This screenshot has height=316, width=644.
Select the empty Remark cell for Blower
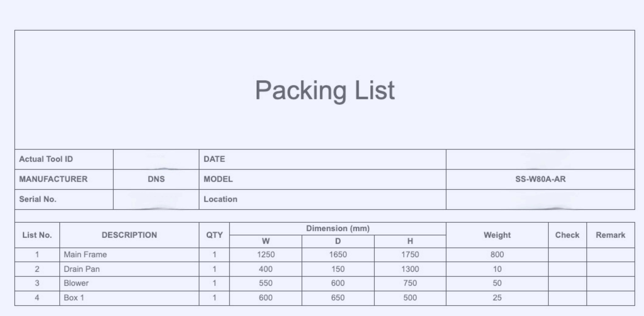click(x=610, y=283)
